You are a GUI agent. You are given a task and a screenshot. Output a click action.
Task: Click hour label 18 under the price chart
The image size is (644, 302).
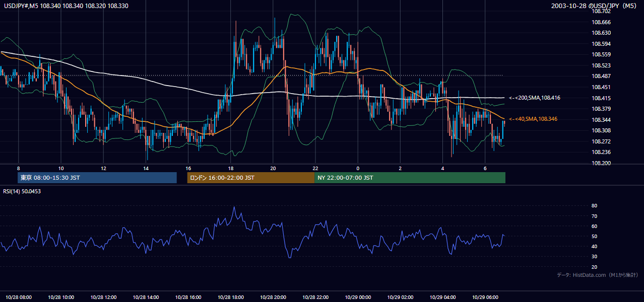point(230,168)
